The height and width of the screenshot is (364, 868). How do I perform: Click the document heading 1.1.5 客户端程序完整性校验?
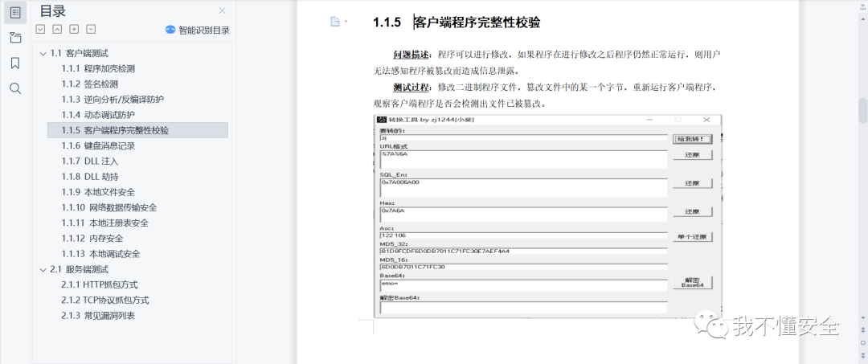pyautogui.click(x=457, y=22)
